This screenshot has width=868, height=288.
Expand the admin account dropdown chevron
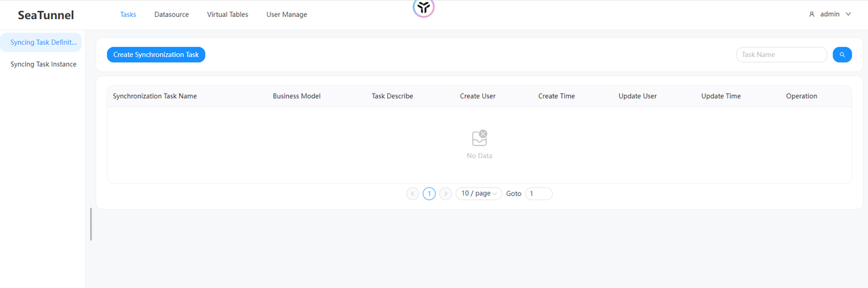[x=848, y=14]
